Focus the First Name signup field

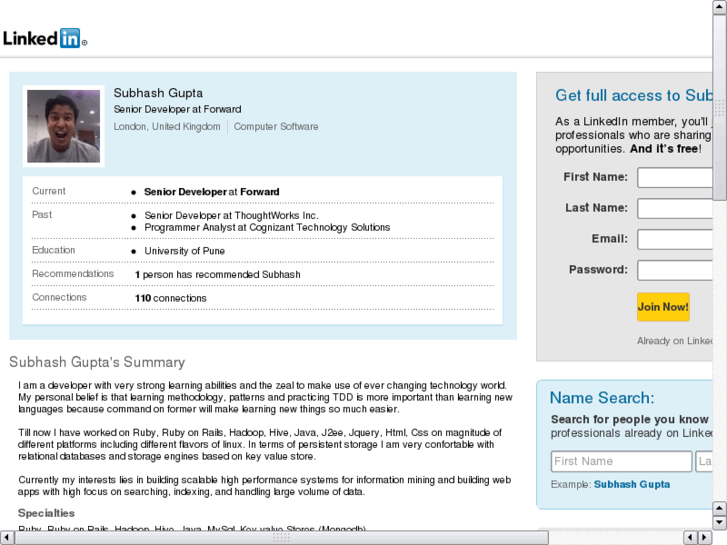click(675, 178)
